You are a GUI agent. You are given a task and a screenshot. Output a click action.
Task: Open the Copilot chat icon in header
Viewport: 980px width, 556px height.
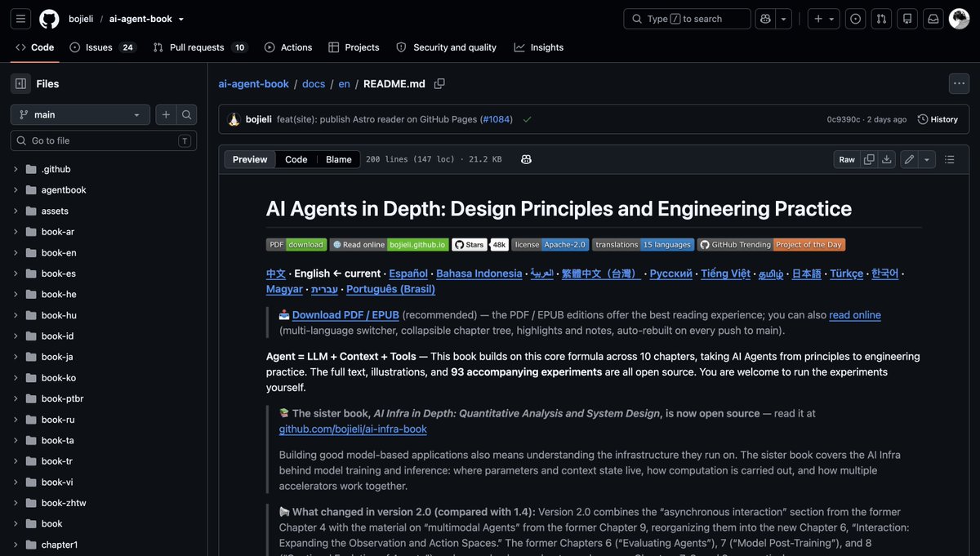coord(765,19)
